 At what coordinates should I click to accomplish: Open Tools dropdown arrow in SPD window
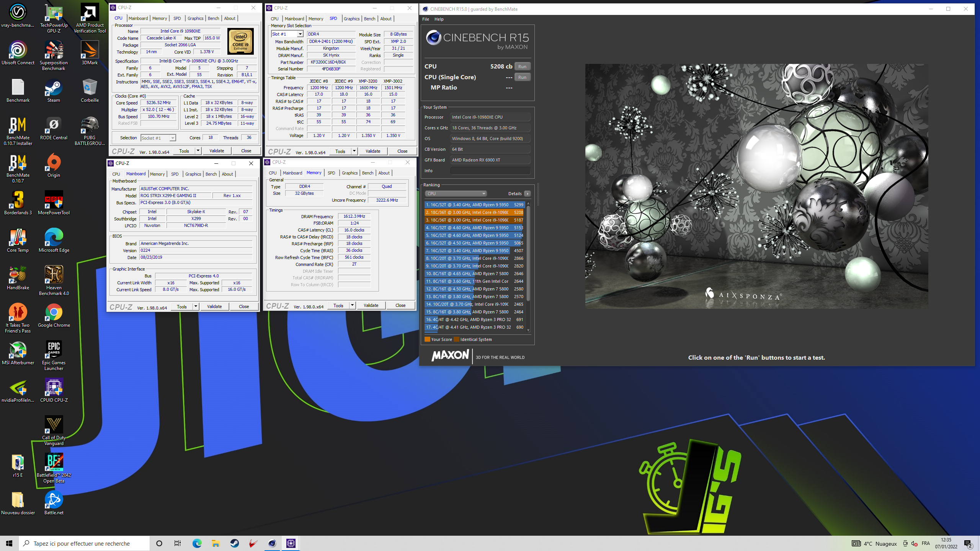tap(354, 151)
